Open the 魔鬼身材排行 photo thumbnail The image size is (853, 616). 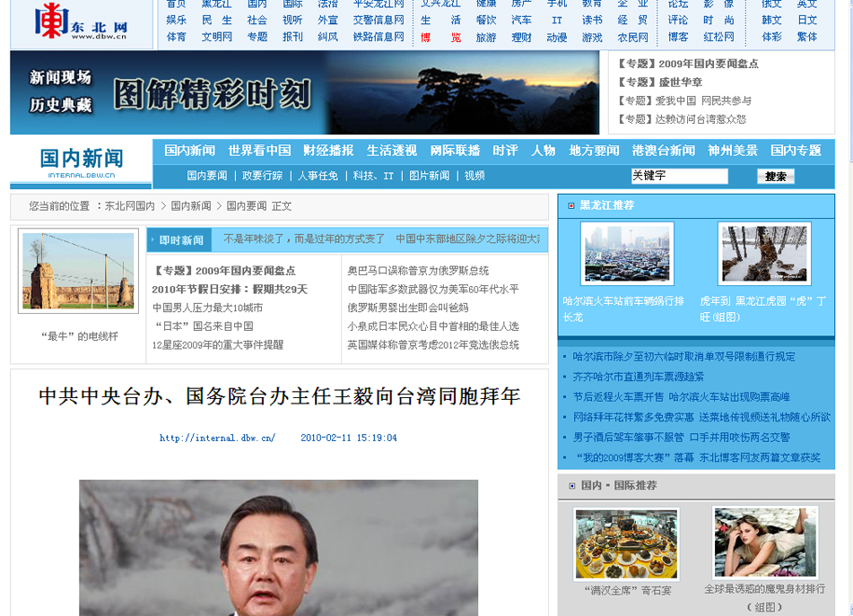pos(763,543)
